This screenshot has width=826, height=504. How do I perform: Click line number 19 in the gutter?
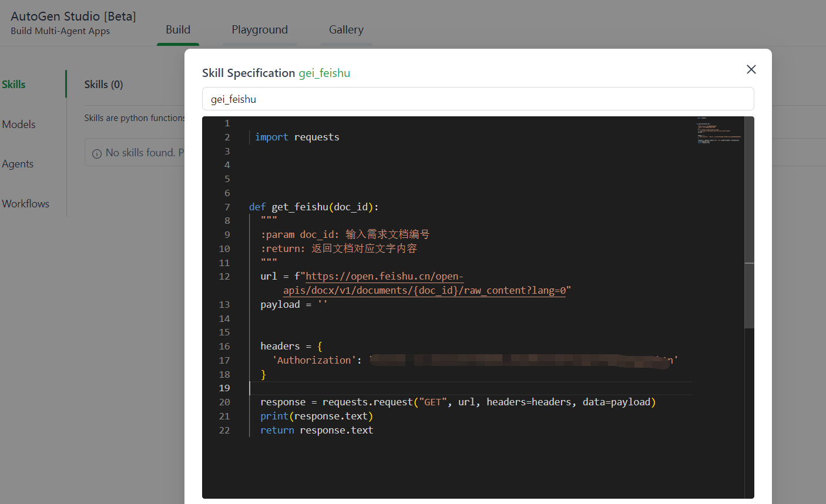[x=224, y=388]
